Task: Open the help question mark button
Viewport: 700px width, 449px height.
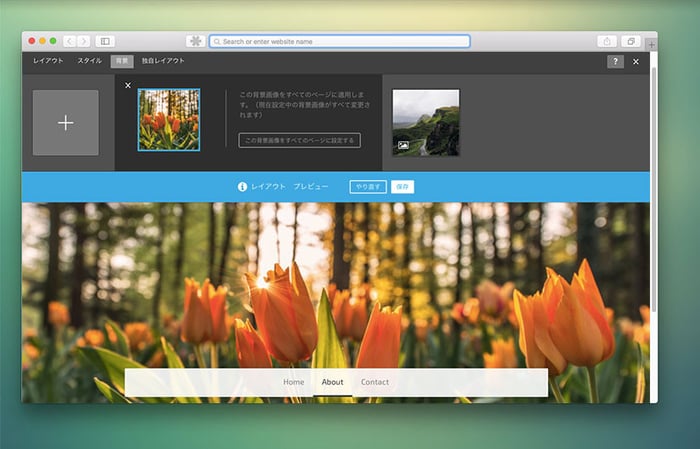Action: point(615,62)
